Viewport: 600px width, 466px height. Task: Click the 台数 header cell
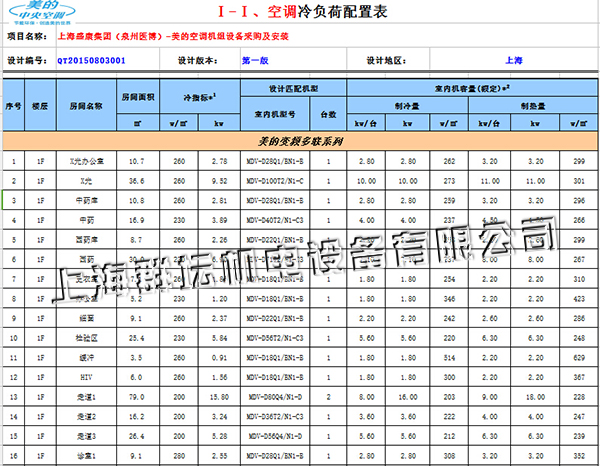328,114
